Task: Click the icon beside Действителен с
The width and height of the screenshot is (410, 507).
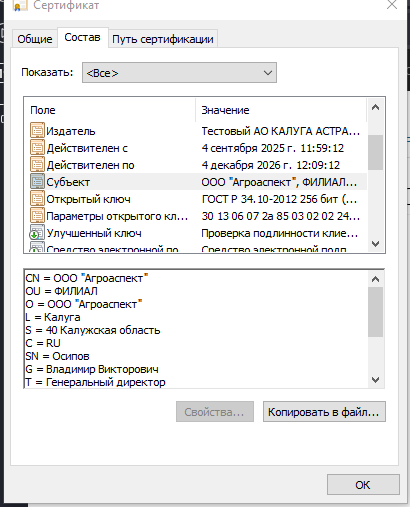Action: pos(37,147)
